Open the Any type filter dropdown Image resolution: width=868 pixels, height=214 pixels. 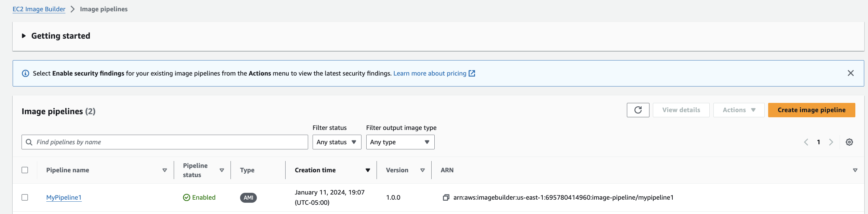[400, 142]
